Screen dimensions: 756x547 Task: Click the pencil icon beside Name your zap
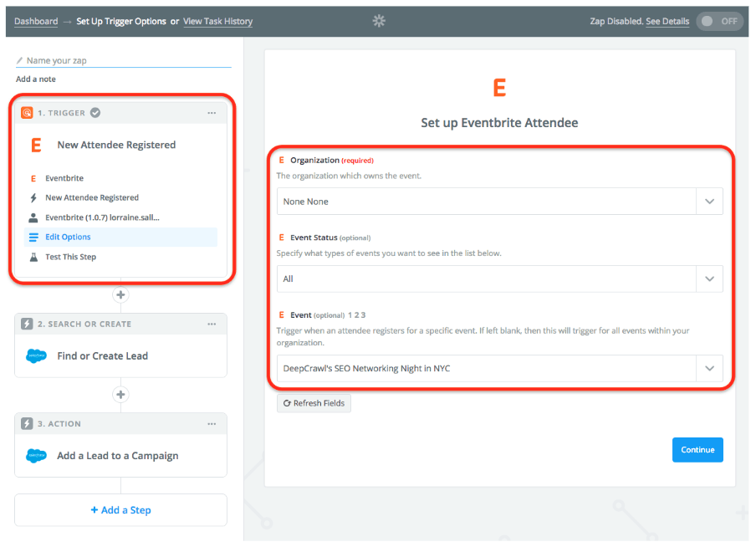[x=20, y=59]
